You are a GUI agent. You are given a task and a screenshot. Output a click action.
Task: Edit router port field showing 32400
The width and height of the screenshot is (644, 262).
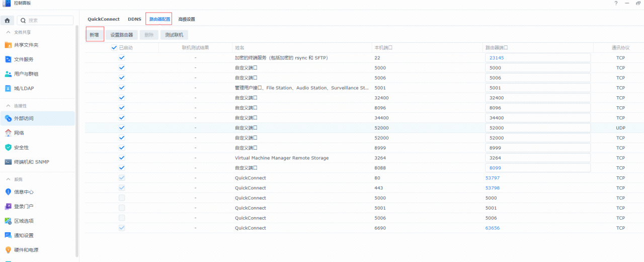click(538, 98)
